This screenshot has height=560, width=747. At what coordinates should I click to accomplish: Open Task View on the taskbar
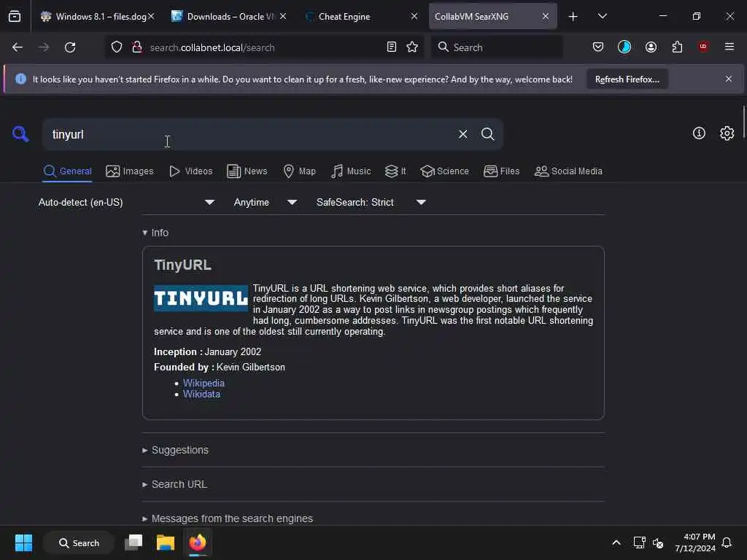tap(133, 542)
